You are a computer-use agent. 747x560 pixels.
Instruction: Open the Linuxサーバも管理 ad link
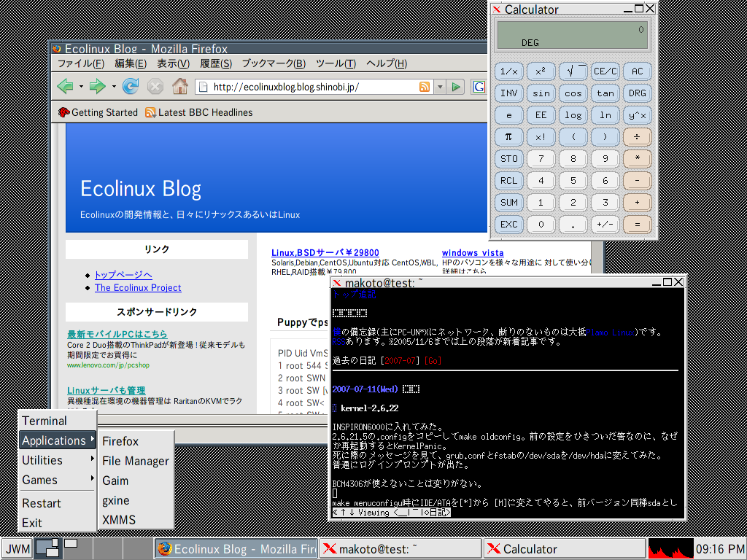click(x=107, y=390)
